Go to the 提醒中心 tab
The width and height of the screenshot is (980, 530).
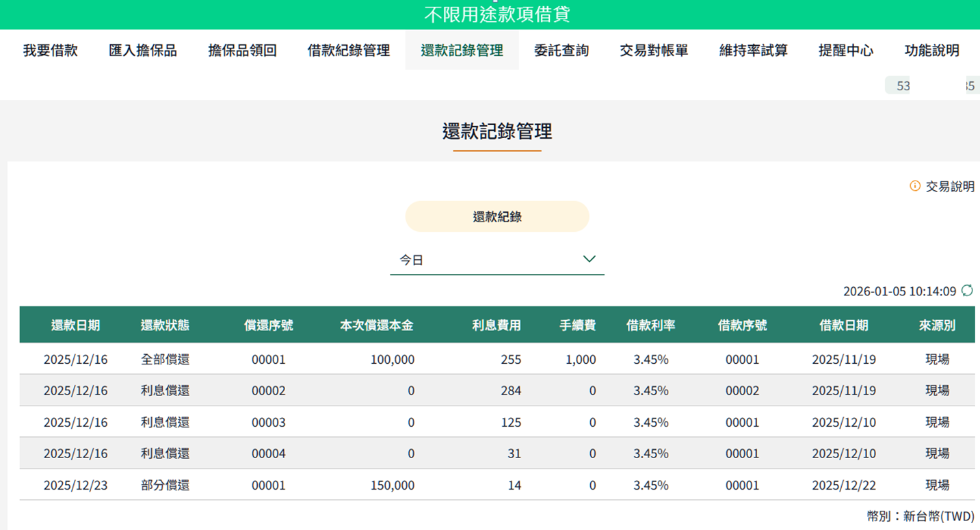tap(846, 50)
